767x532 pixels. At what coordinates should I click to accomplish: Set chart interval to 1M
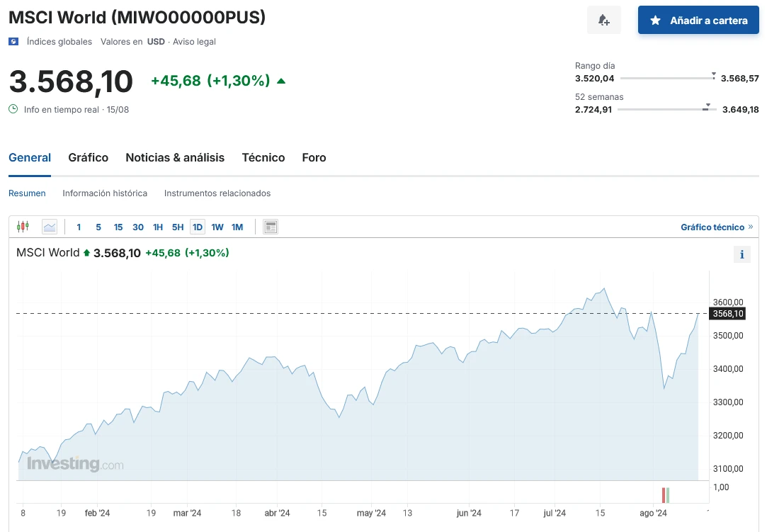pos(237,227)
